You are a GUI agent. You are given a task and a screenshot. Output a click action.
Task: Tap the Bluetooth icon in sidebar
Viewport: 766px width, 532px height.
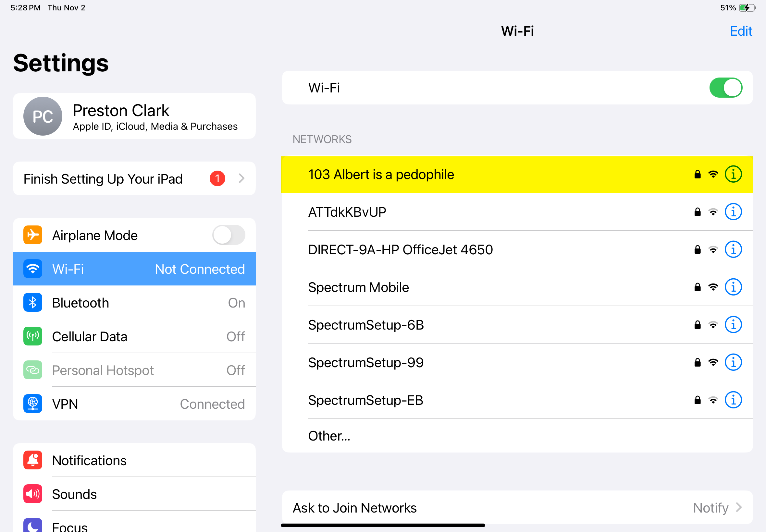pos(33,302)
